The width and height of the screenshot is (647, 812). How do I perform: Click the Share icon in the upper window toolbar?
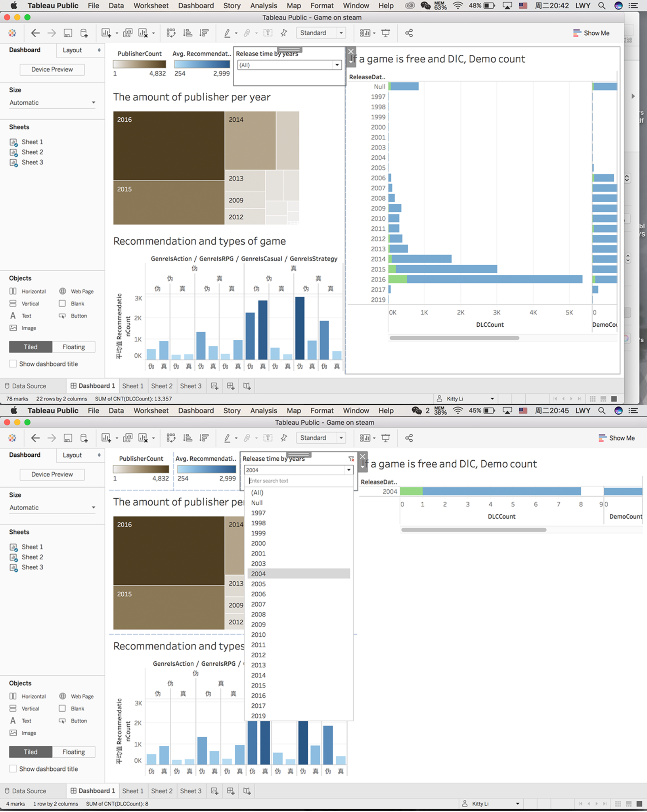click(409, 33)
